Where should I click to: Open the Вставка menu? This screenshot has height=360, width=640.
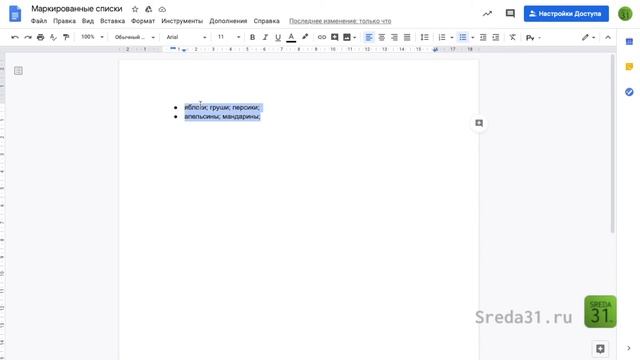coord(112,21)
